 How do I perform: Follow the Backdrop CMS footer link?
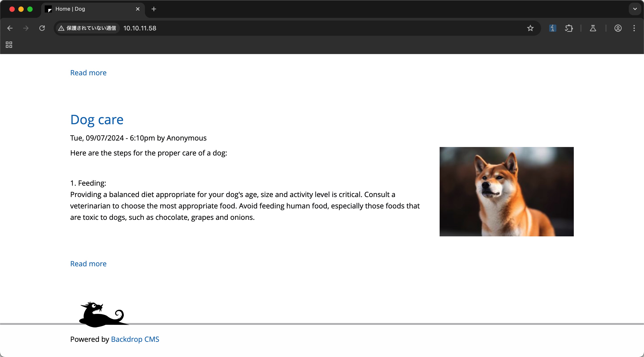135,339
